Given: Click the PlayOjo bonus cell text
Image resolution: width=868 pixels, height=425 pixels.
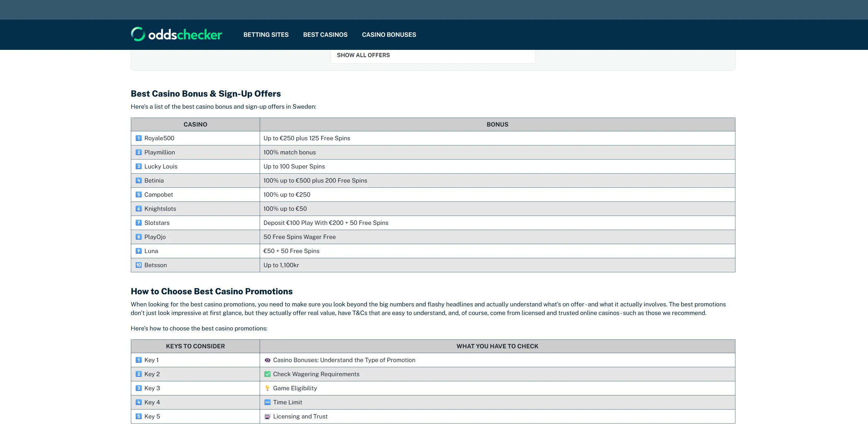Looking at the screenshot, I should point(300,237).
